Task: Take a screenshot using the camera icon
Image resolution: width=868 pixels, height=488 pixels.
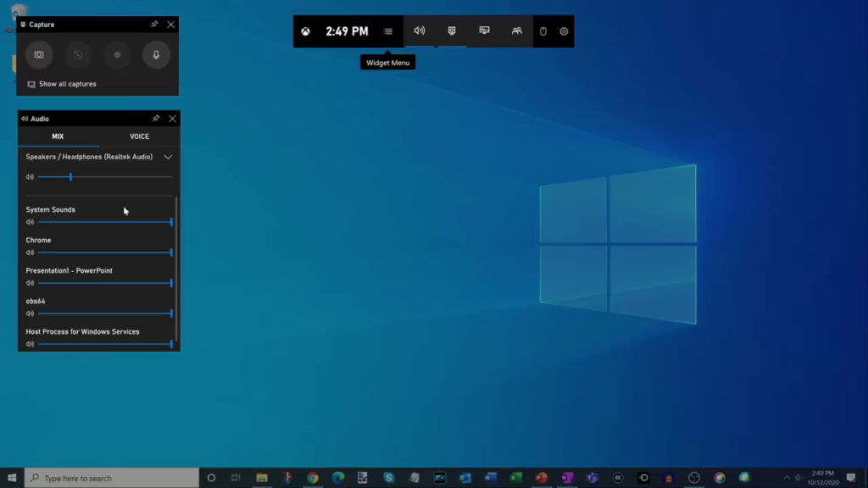Action: pos(39,55)
